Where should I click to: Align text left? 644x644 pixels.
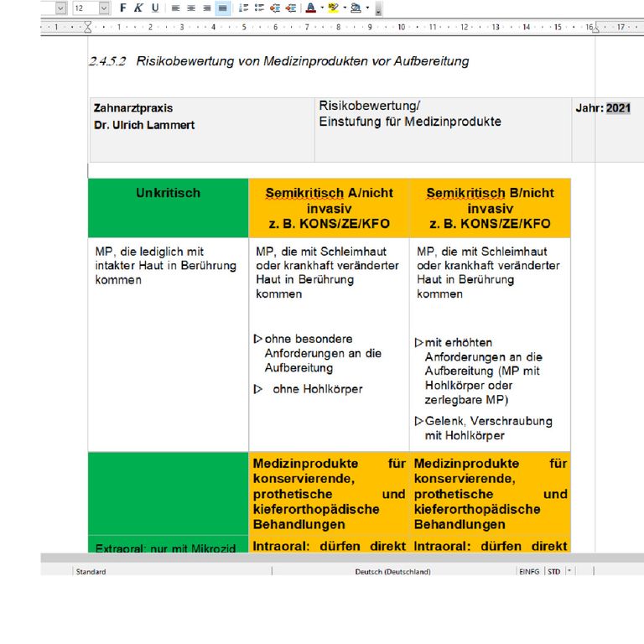click(176, 8)
